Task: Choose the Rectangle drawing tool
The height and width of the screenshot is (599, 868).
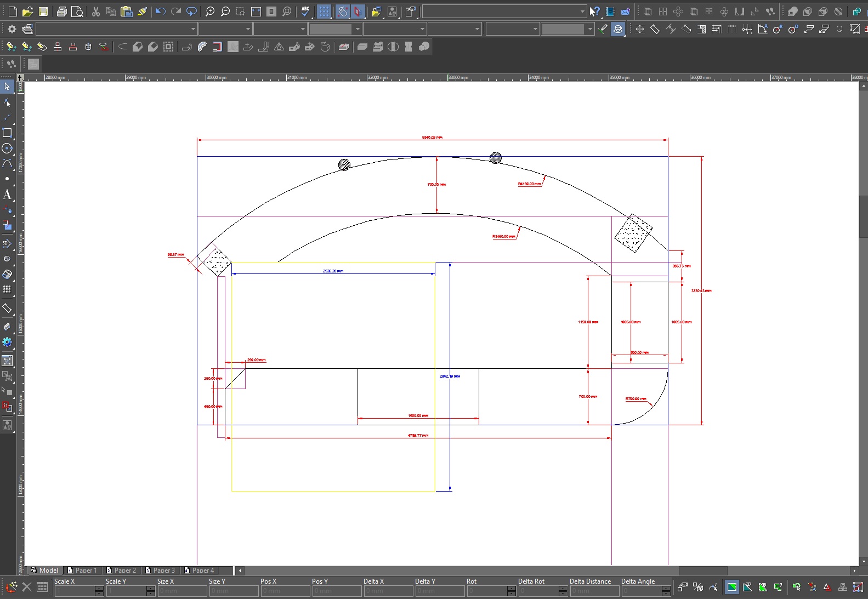Action: [x=7, y=133]
